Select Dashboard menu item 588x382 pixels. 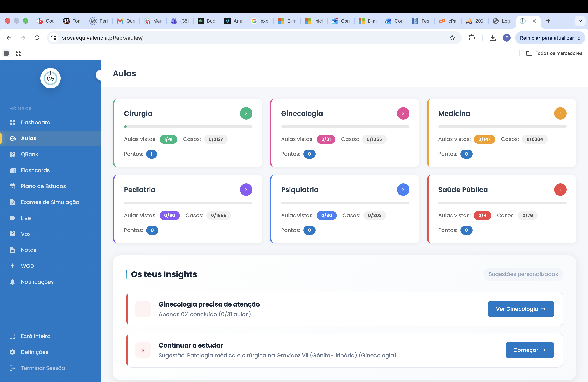(x=50, y=122)
